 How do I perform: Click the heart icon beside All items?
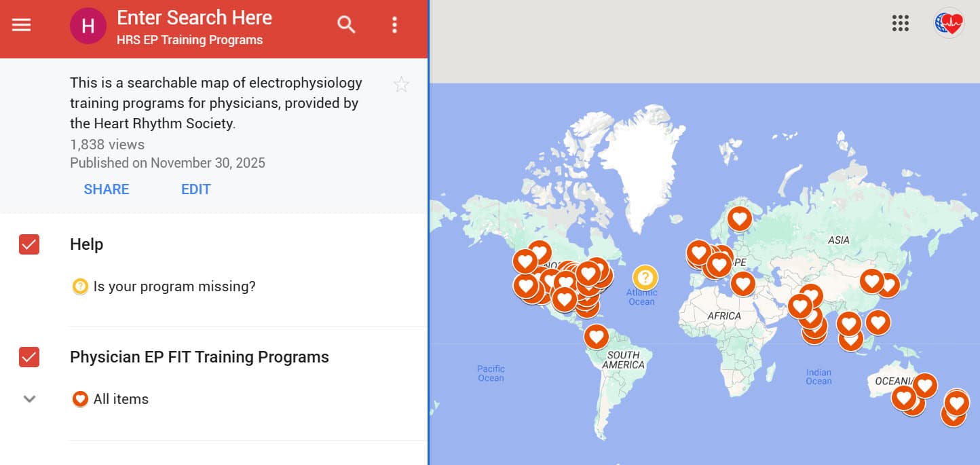[80, 399]
